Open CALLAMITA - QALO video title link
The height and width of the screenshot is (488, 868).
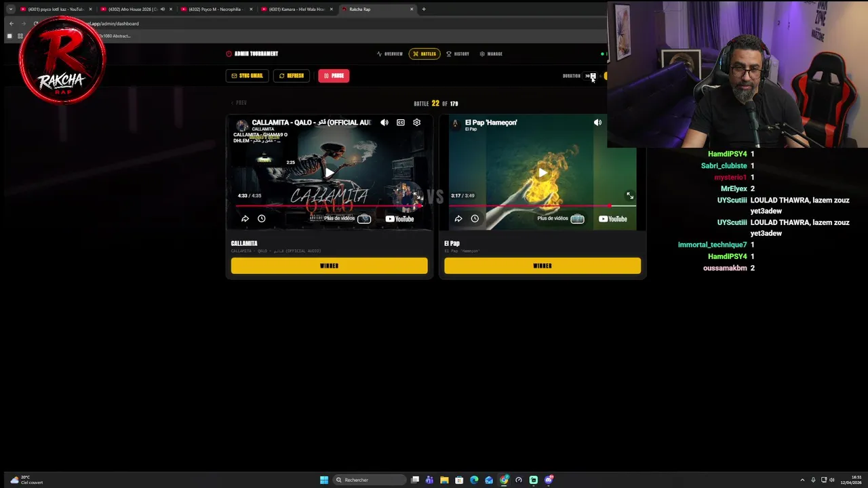pyautogui.click(x=311, y=123)
